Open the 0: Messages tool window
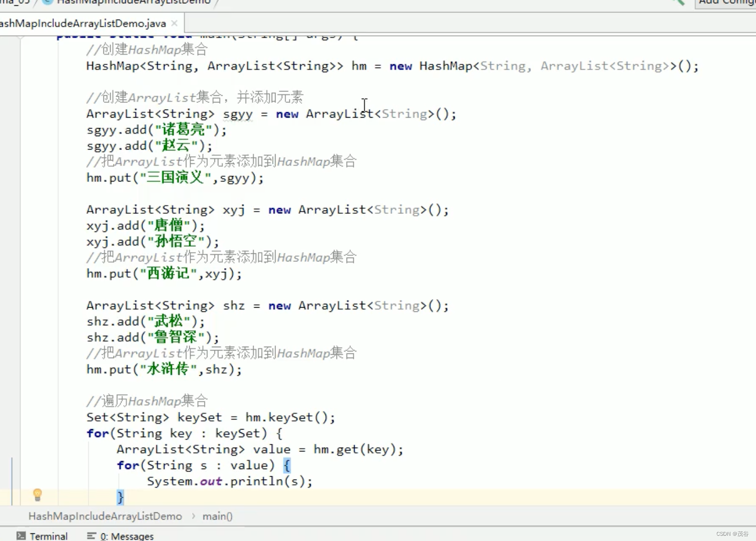Image resolution: width=756 pixels, height=541 pixels. point(121,536)
